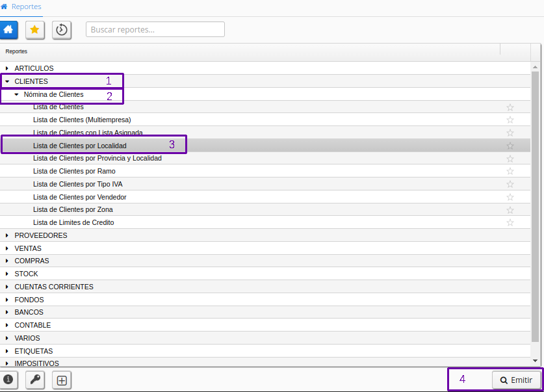This screenshot has height=392, width=544.
Task: Collapse Nómina de Clientes arrow
Action: pyautogui.click(x=16, y=94)
